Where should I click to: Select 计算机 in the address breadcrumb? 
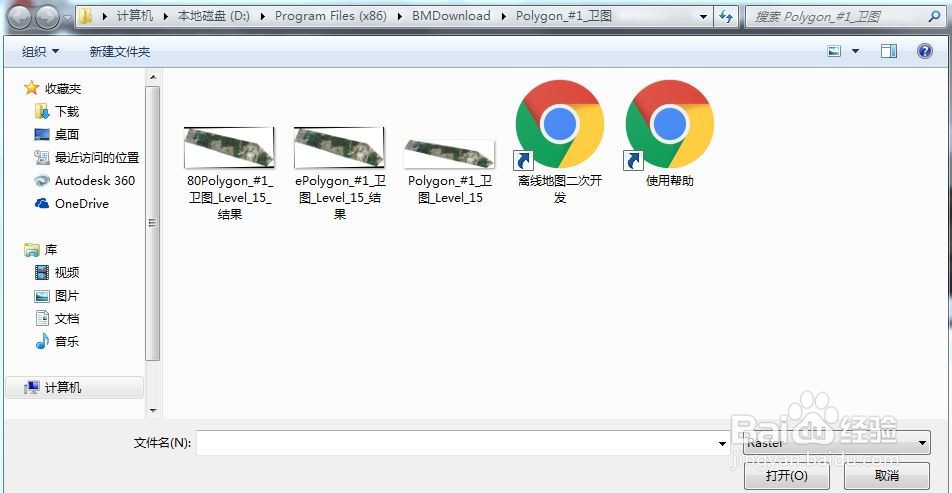click(135, 16)
